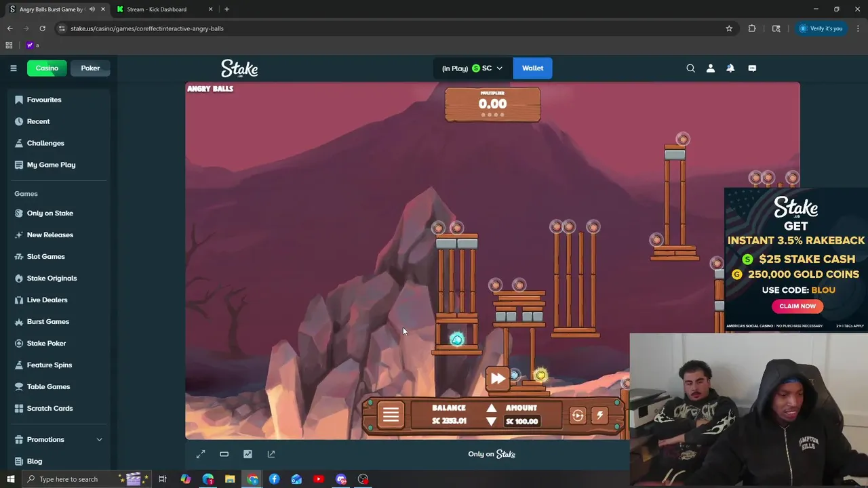Image resolution: width=868 pixels, height=488 pixels.
Task: Bookmark this page with the star
Action: click(x=729, y=28)
